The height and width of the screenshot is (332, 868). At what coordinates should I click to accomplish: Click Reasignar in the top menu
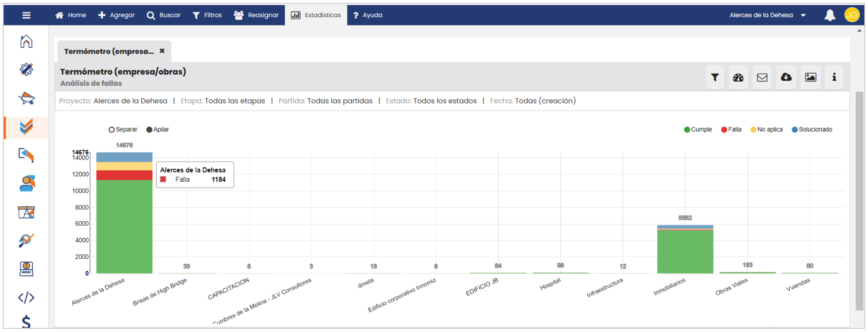tap(256, 15)
